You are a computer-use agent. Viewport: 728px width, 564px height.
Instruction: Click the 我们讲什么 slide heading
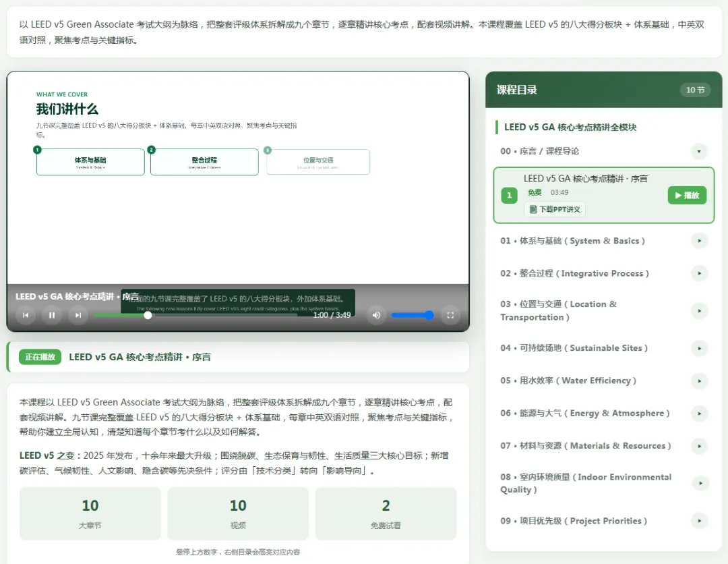point(67,109)
